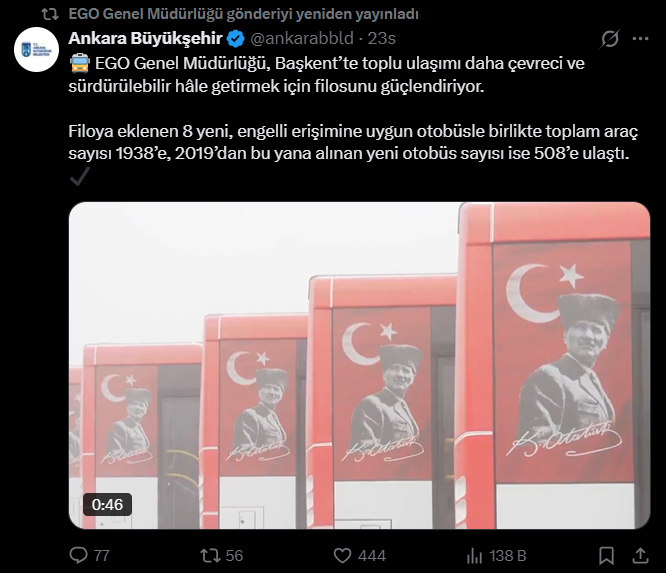Open the view analytics bar chart icon

point(474,556)
